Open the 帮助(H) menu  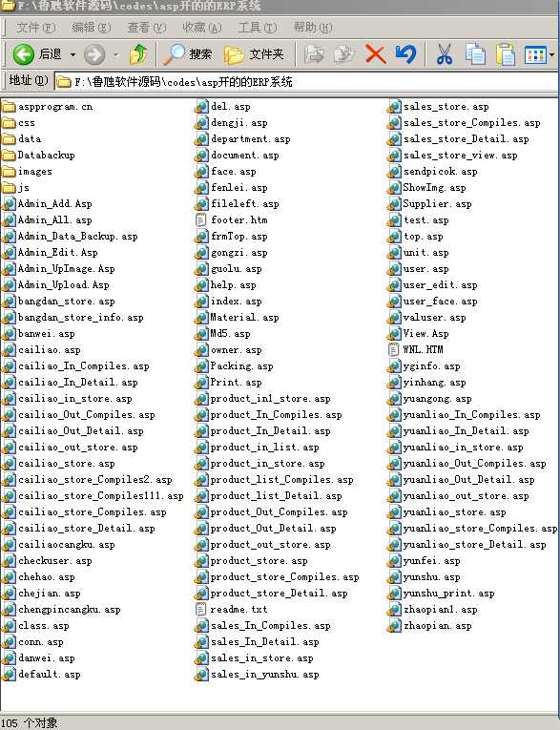coord(313,28)
